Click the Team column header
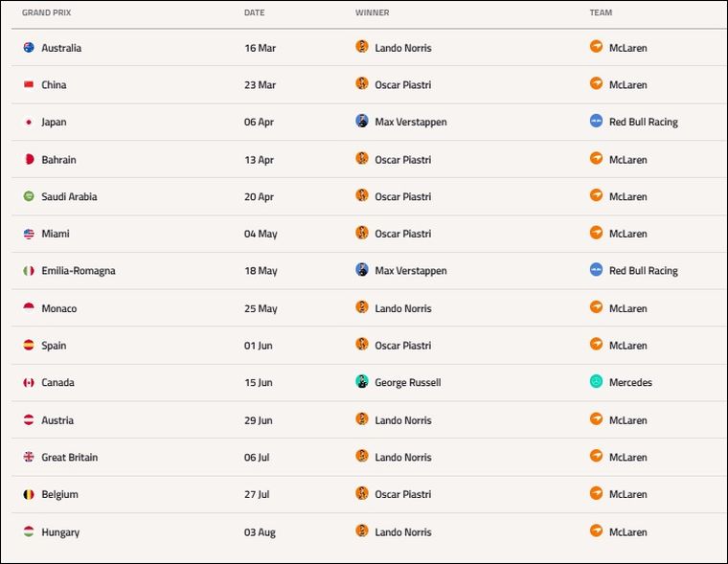 601,13
